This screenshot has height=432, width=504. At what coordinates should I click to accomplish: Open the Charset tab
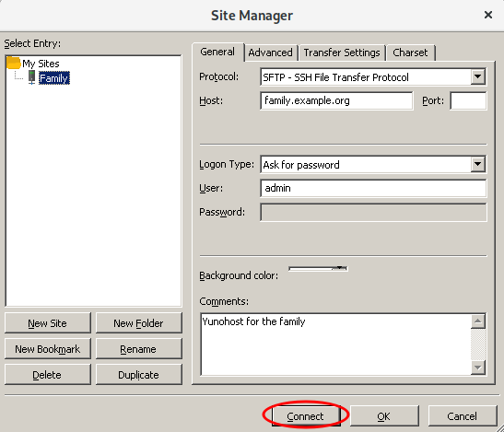pyautogui.click(x=410, y=53)
